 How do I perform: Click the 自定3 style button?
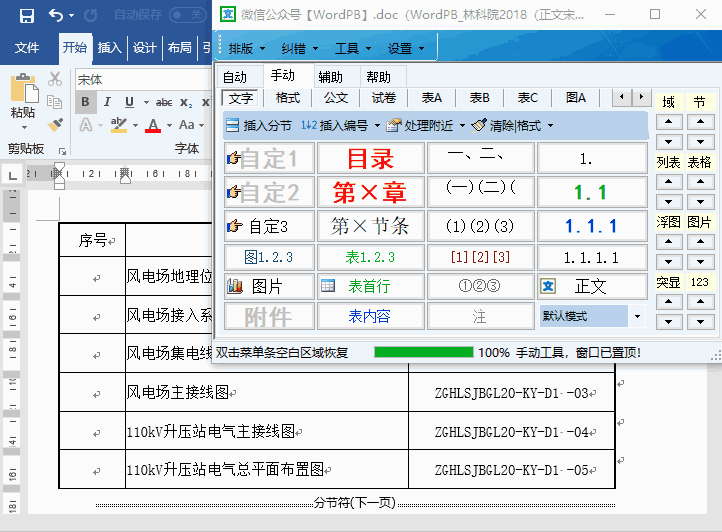(x=269, y=226)
